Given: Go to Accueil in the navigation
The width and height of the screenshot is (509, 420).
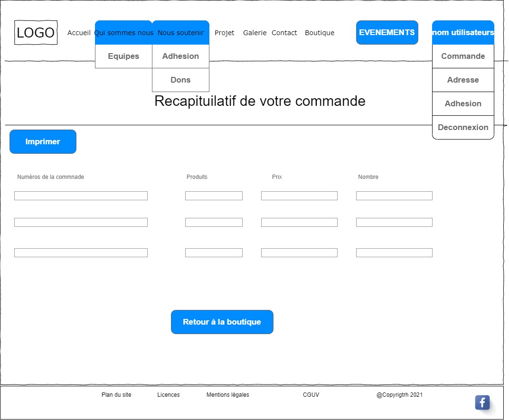Looking at the screenshot, I should pos(79,33).
